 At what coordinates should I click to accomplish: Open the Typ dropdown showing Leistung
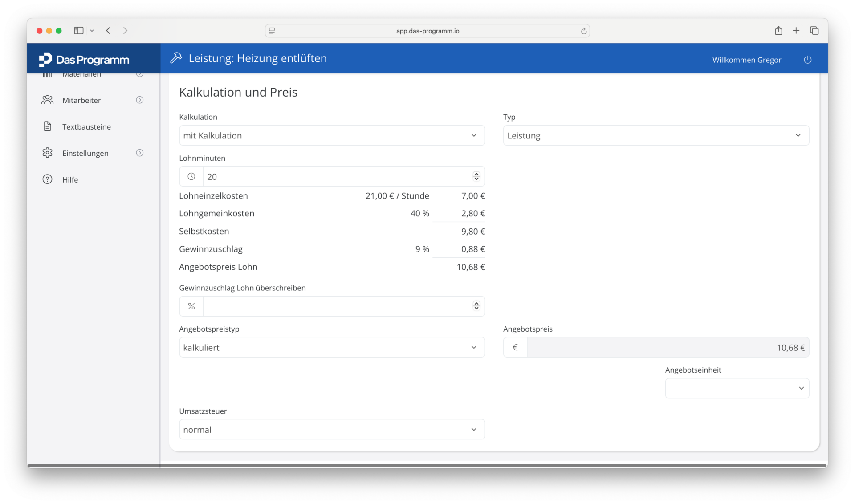point(656,135)
